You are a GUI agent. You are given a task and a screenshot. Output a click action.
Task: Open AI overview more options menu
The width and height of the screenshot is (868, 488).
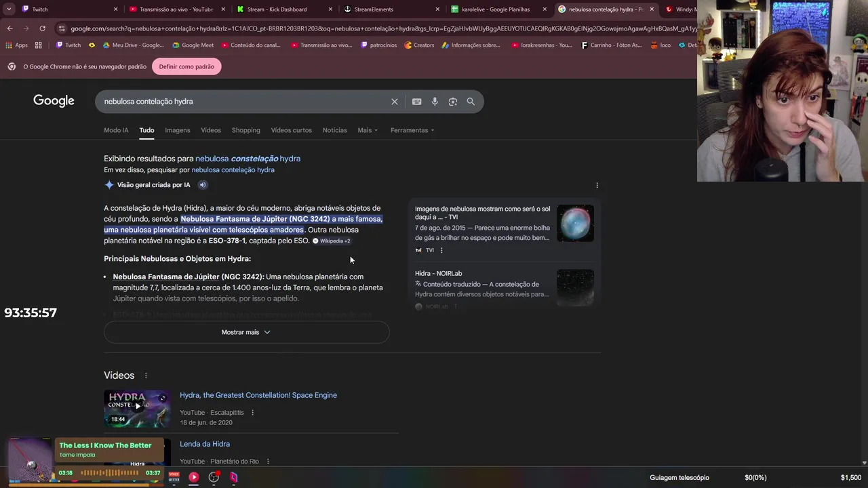[x=597, y=185]
